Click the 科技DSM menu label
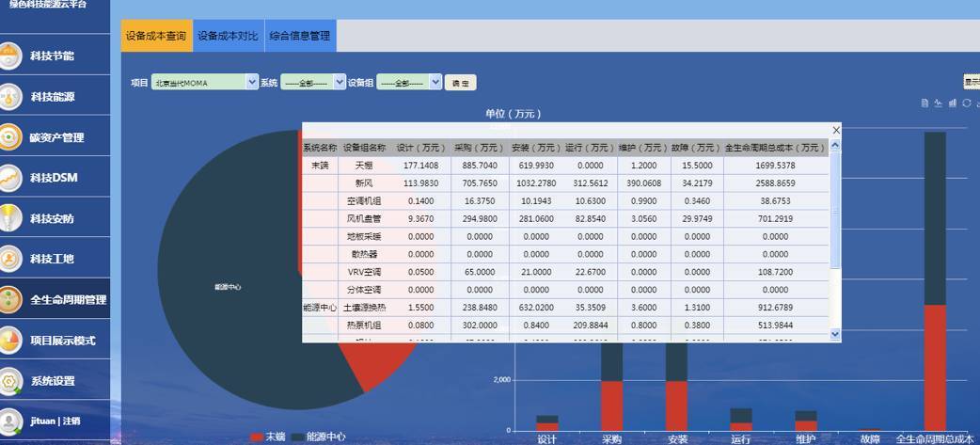 click(54, 178)
